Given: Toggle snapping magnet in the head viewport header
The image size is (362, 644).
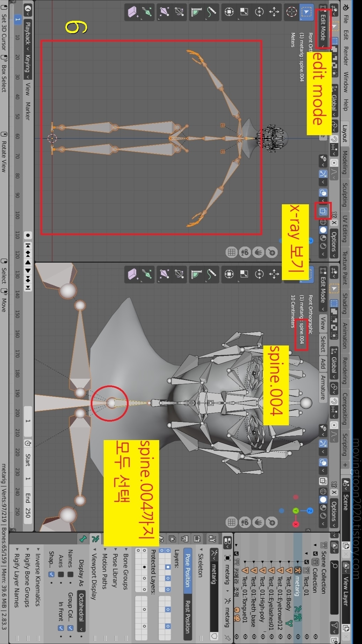Looking at the screenshot, I should coord(334,401).
